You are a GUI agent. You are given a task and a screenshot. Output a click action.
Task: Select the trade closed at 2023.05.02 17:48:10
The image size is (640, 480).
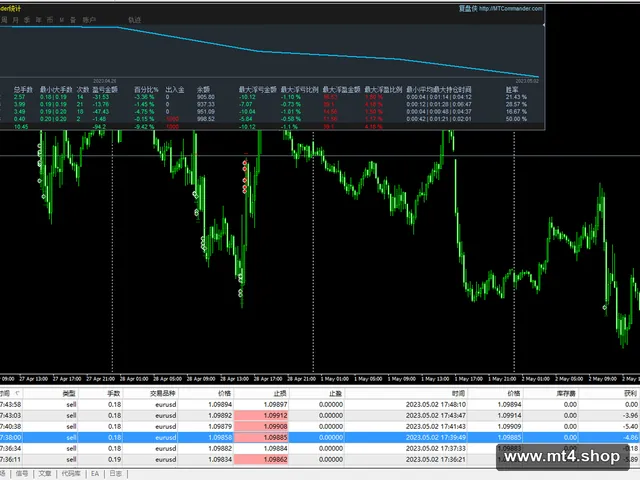320,404
